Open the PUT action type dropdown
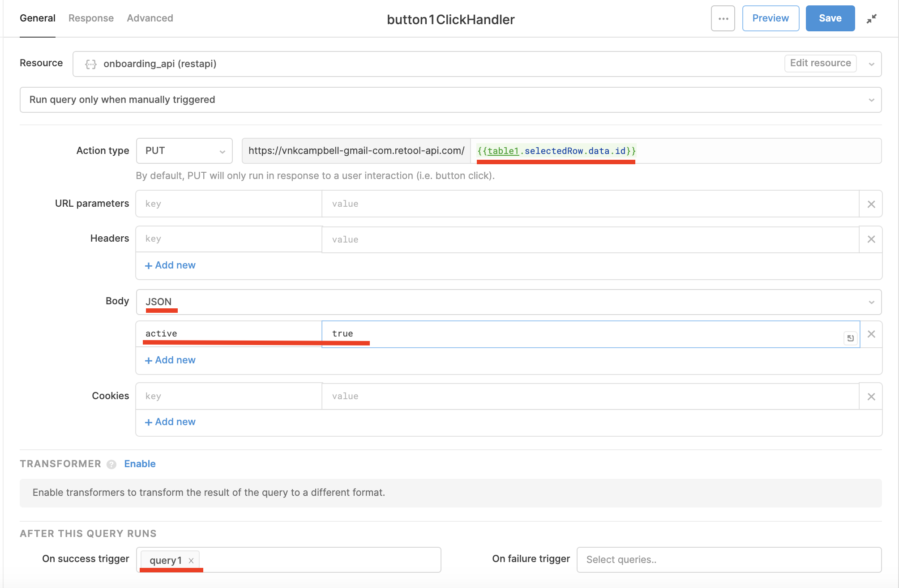Screen dimensions: 899x588 coord(184,151)
